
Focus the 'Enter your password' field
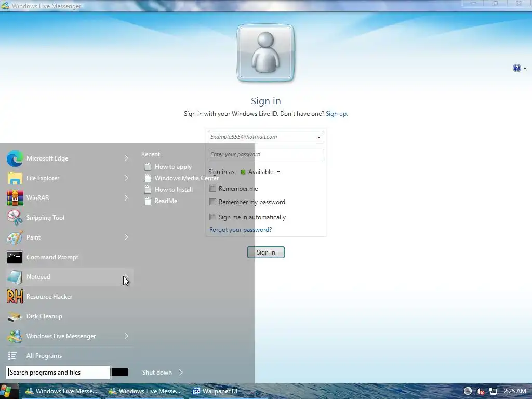pos(266,155)
